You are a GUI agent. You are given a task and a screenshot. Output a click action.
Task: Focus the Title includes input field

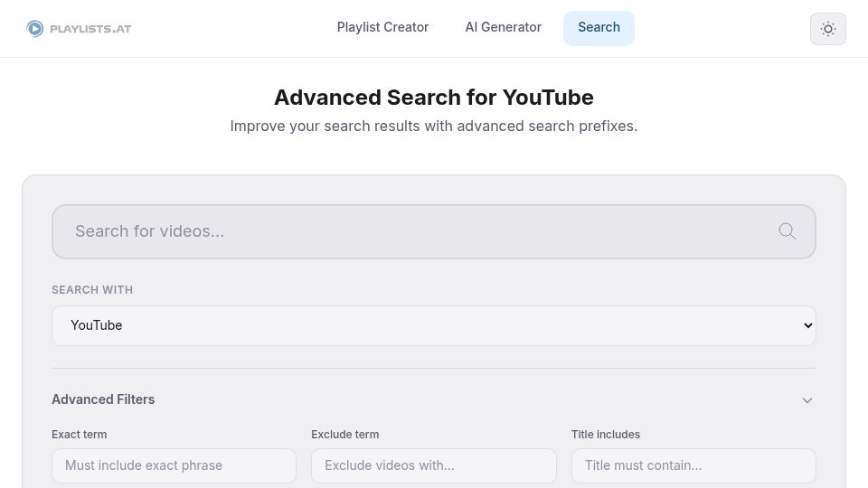tap(693, 465)
